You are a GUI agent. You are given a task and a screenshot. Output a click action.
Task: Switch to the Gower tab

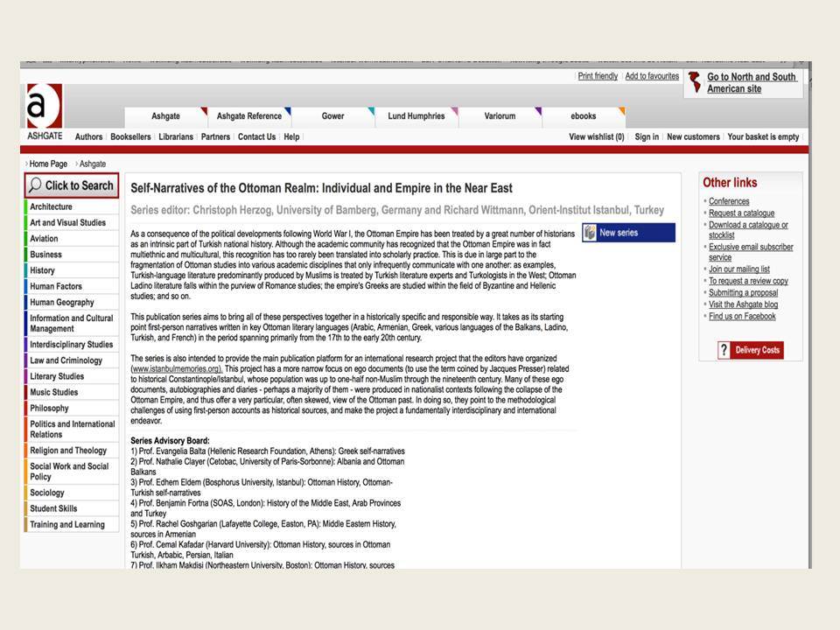(x=332, y=116)
